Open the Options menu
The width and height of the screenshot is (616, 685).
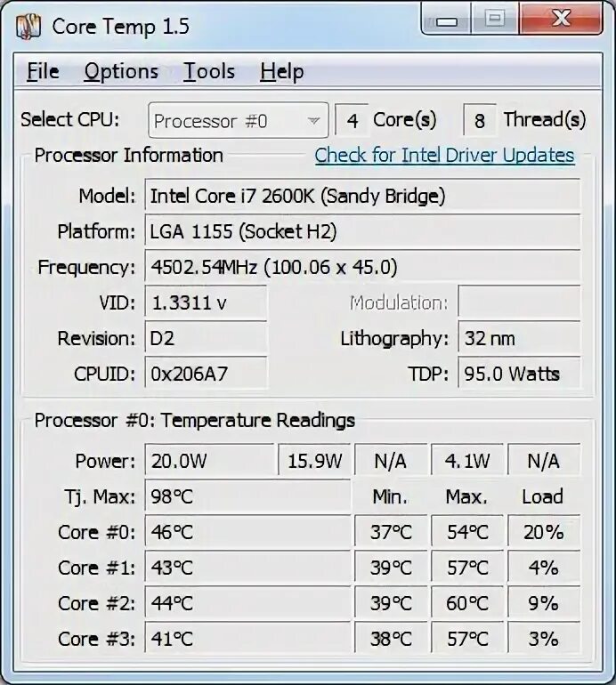(121, 72)
